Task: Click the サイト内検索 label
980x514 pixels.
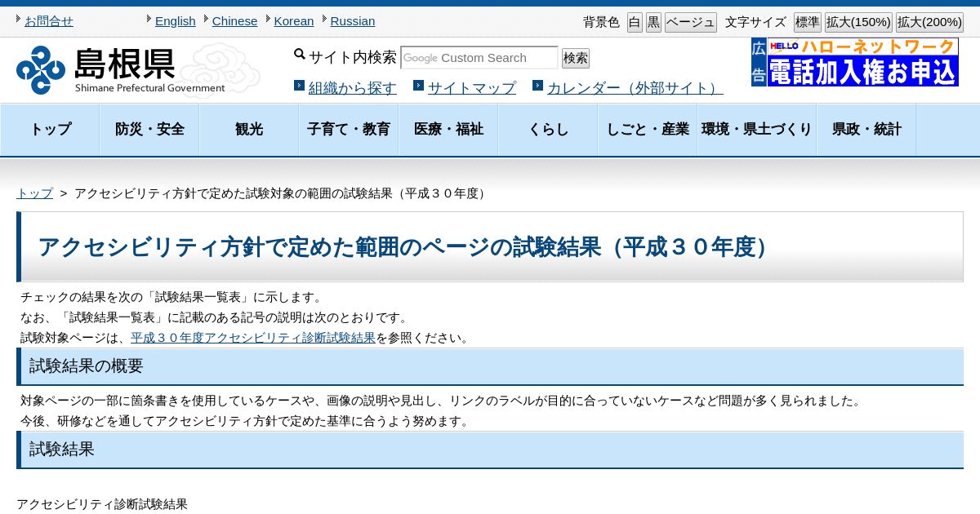Action: tap(353, 57)
